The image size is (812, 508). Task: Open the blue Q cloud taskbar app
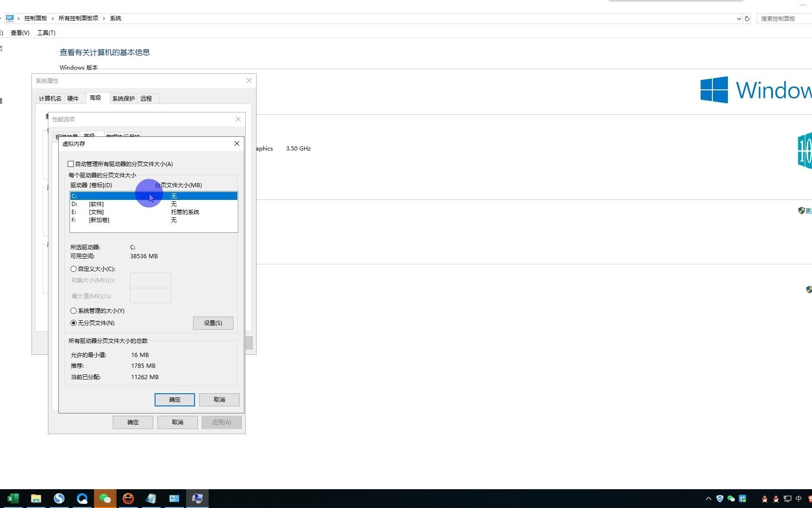(82, 499)
